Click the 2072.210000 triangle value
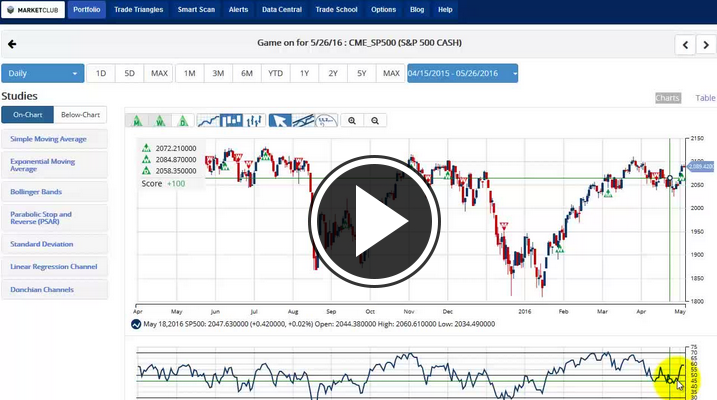Viewport: 717px width, 400px height. coord(176,148)
